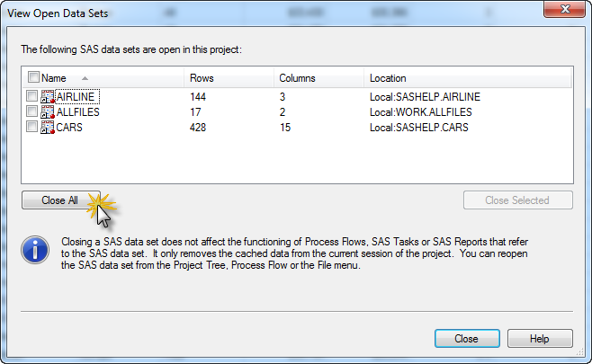The image size is (592, 364).
Task: Tick the ALLFILES data set checkbox
Action: (x=32, y=112)
